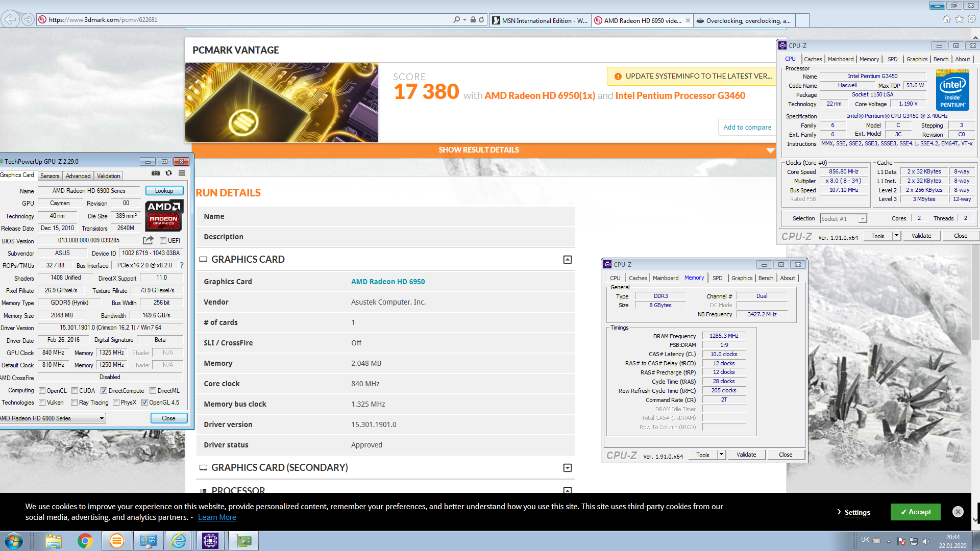Switch to Sensors tab in GPU-Z
Viewport: 980px width, 551px height.
50,176
